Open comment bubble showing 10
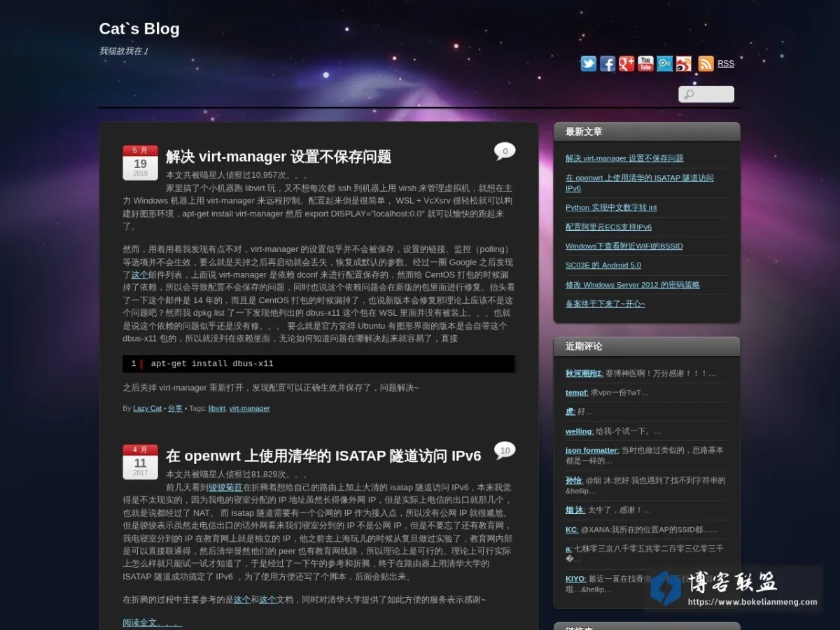 pos(505,451)
